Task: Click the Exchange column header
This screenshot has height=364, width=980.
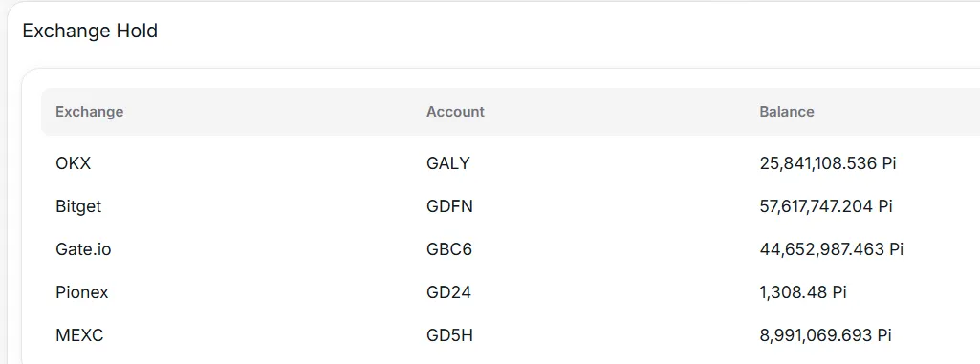Action: point(89,112)
